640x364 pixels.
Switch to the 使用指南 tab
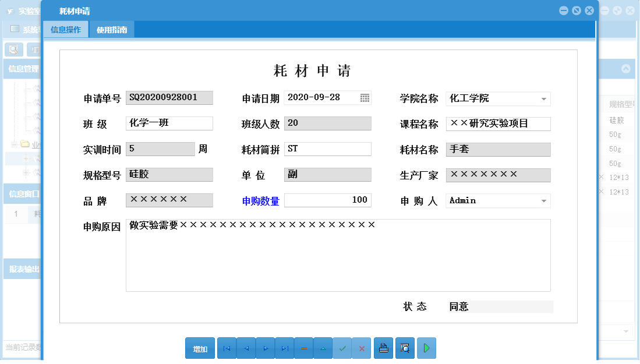[112, 28]
